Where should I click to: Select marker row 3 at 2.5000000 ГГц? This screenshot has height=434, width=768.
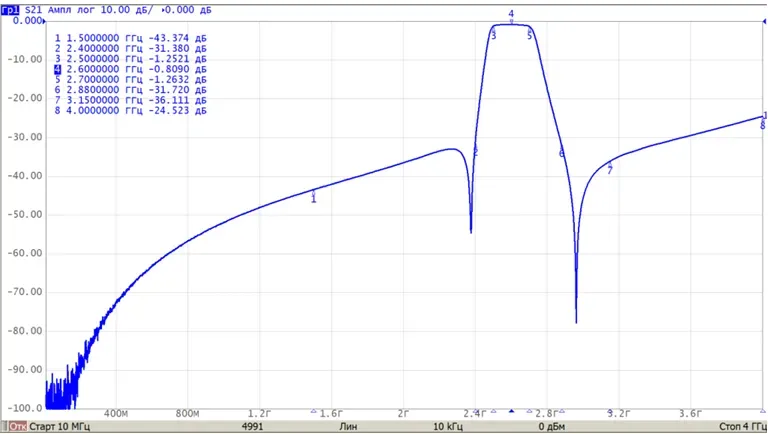pyautogui.click(x=130, y=59)
